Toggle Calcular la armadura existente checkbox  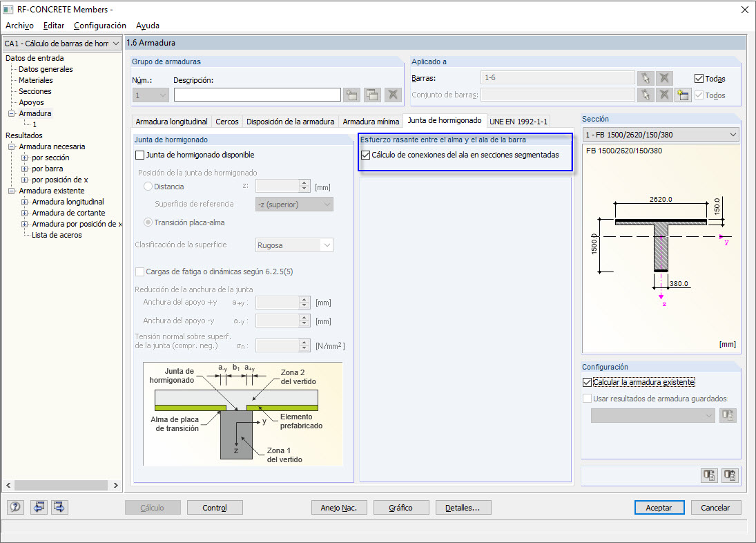tap(588, 383)
